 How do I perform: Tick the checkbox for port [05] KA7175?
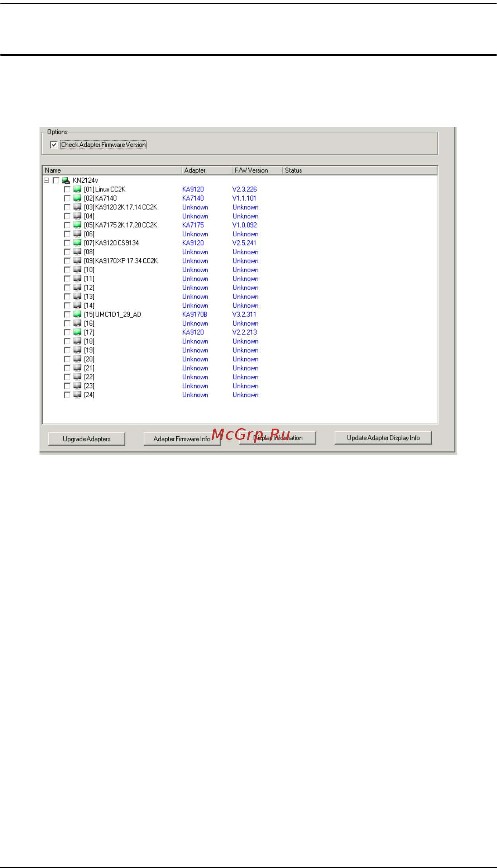[67, 225]
